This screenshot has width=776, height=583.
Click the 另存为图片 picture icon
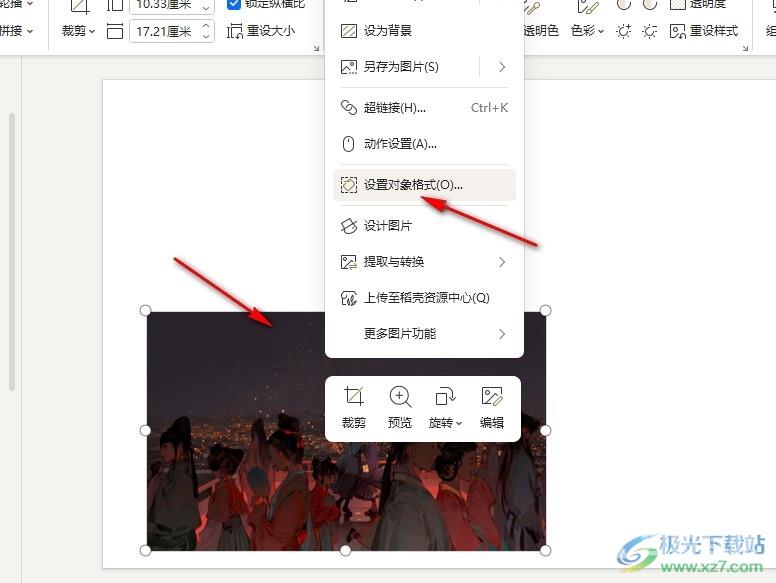[349, 67]
